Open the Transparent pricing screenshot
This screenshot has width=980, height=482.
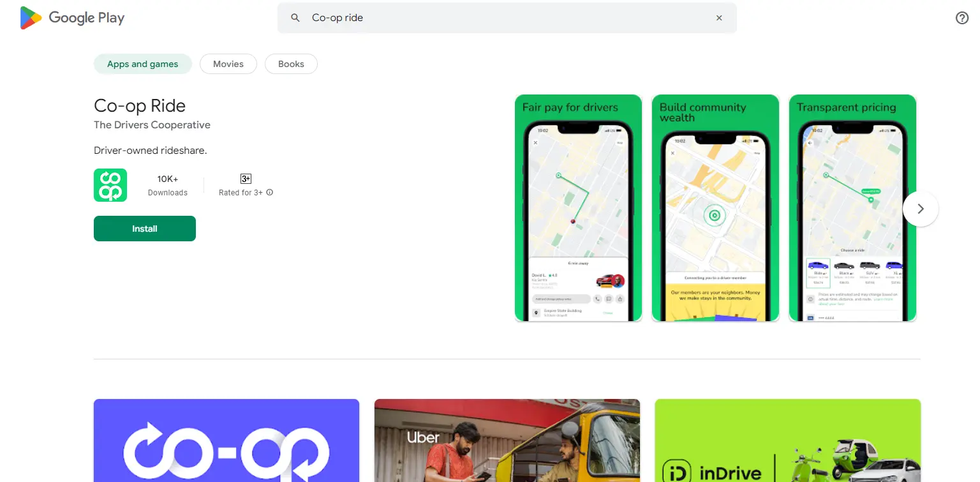click(852, 208)
